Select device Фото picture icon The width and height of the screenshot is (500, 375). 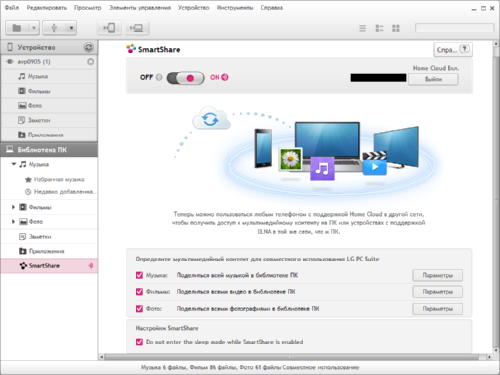pyautogui.click(x=22, y=106)
